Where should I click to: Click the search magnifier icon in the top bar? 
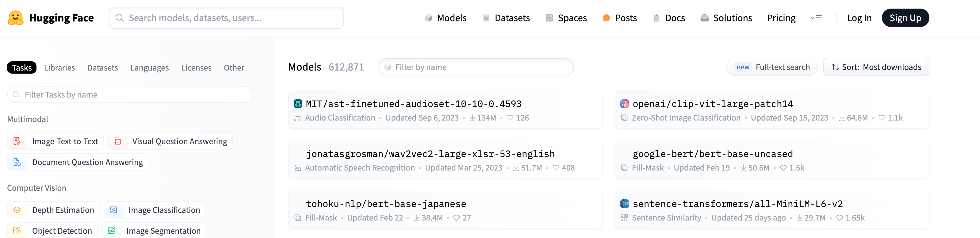120,18
